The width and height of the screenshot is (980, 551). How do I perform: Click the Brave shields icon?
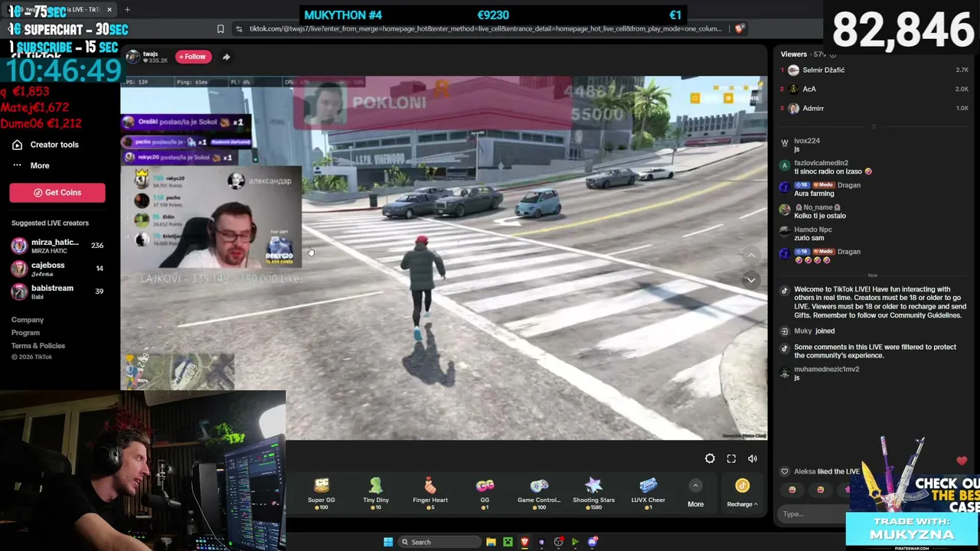(x=739, y=29)
